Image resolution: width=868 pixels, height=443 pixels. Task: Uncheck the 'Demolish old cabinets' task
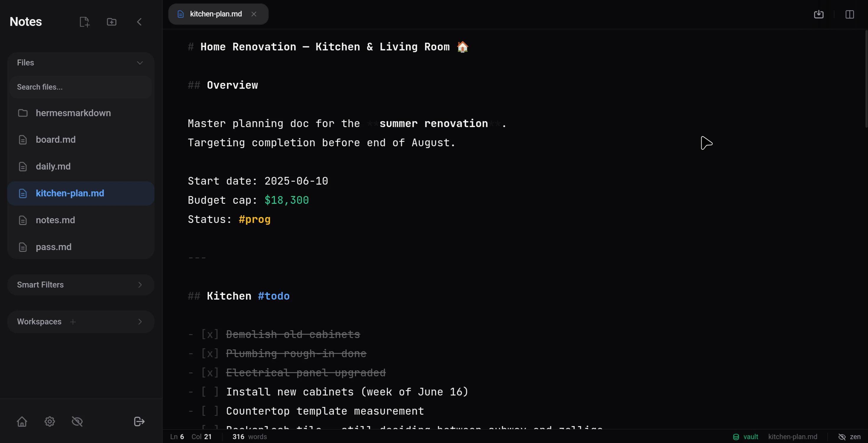pyautogui.click(x=210, y=334)
